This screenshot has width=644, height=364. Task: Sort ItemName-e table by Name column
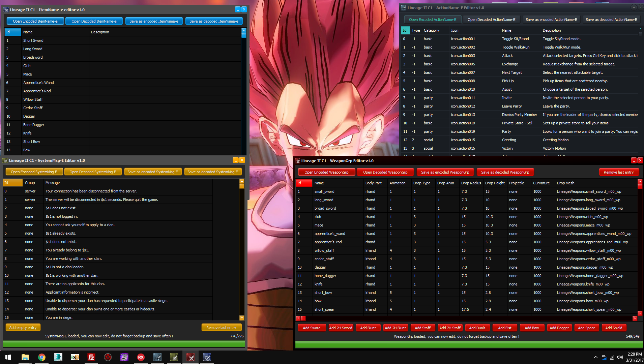click(x=28, y=32)
